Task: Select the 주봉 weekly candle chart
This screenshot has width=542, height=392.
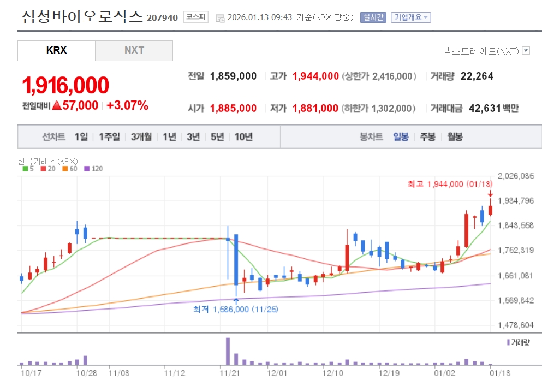Action: point(427,137)
